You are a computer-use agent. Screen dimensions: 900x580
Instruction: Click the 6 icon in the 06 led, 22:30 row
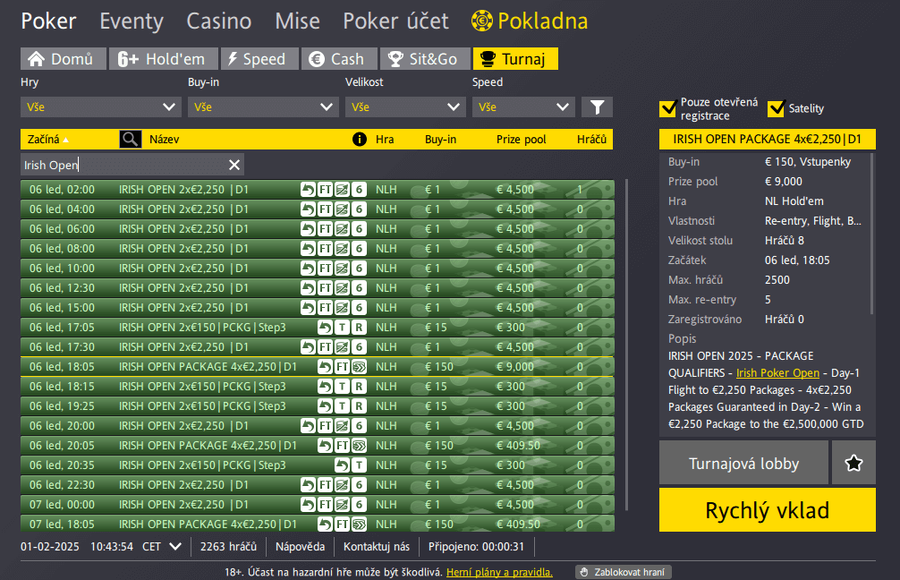(359, 485)
